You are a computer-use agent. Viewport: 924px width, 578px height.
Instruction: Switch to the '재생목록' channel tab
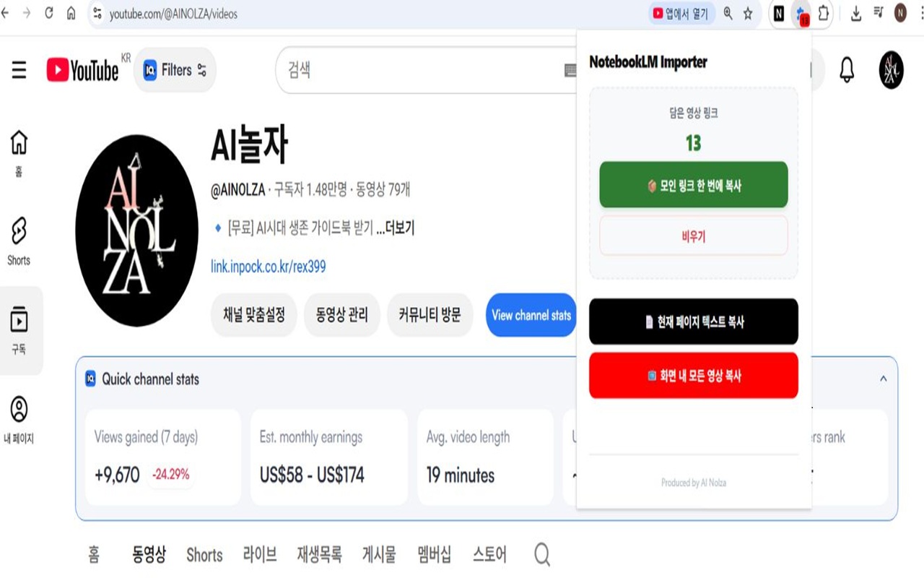point(319,555)
